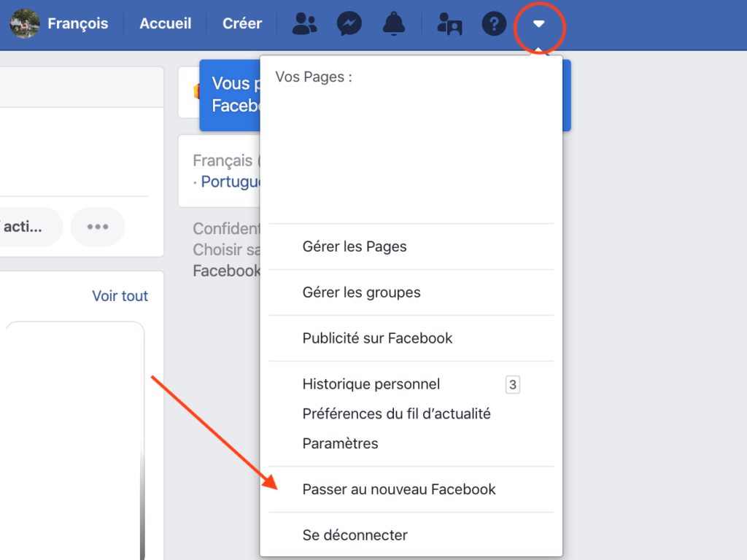Select Gérer les Pages
Image resolution: width=747 pixels, height=560 pixels.
(355, 246)
